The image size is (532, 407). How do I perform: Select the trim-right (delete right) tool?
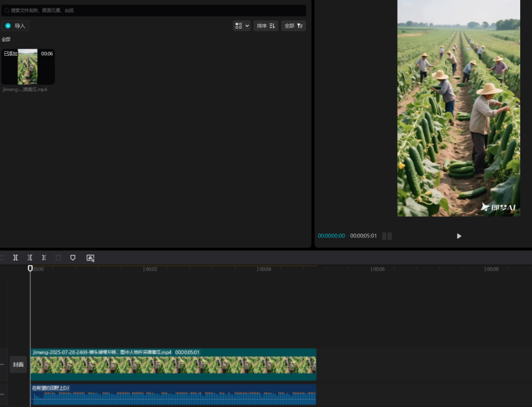click(44, 258)
